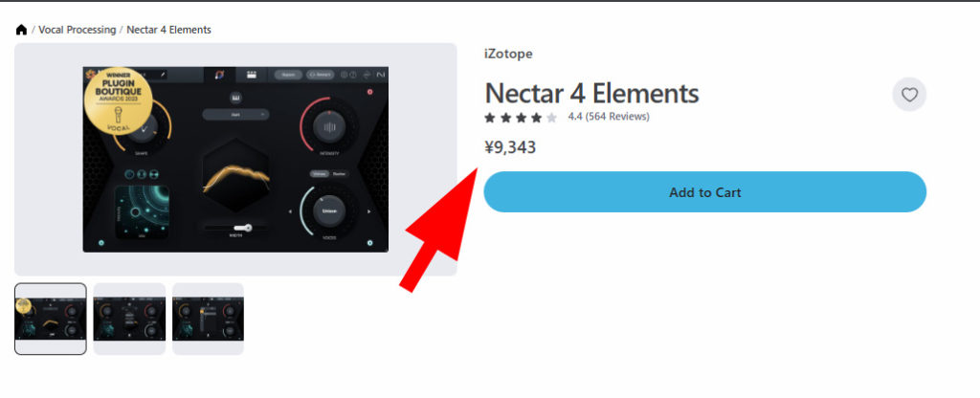Add Nectar 4 Elements to wishlist heart
Screen dimensions: 980x398
909,95
